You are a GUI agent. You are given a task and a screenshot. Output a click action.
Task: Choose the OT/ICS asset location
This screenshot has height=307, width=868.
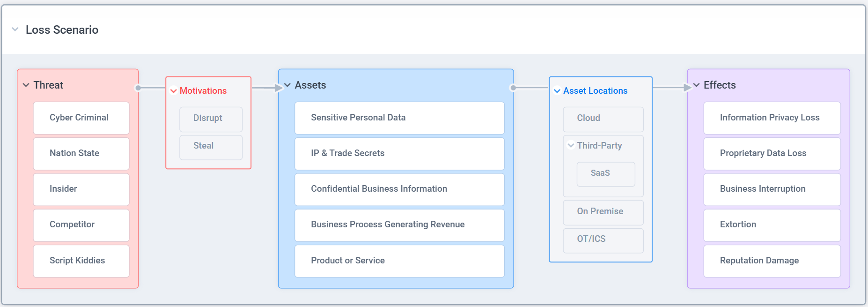point(603,240)
